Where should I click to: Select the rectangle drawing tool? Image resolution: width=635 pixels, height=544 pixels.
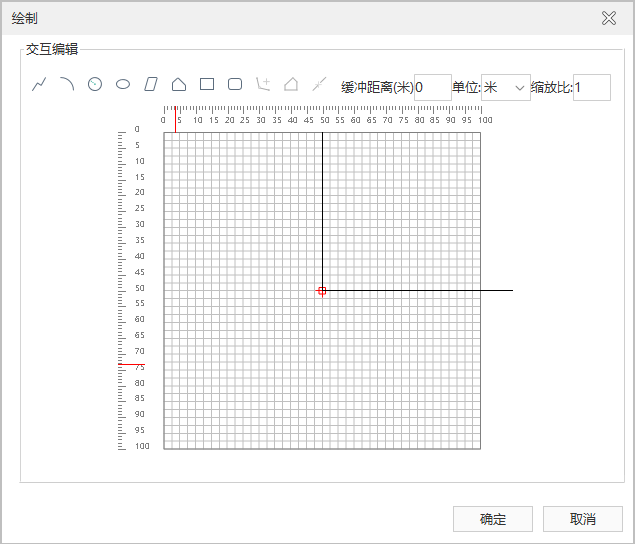click(x=207, y=85)
